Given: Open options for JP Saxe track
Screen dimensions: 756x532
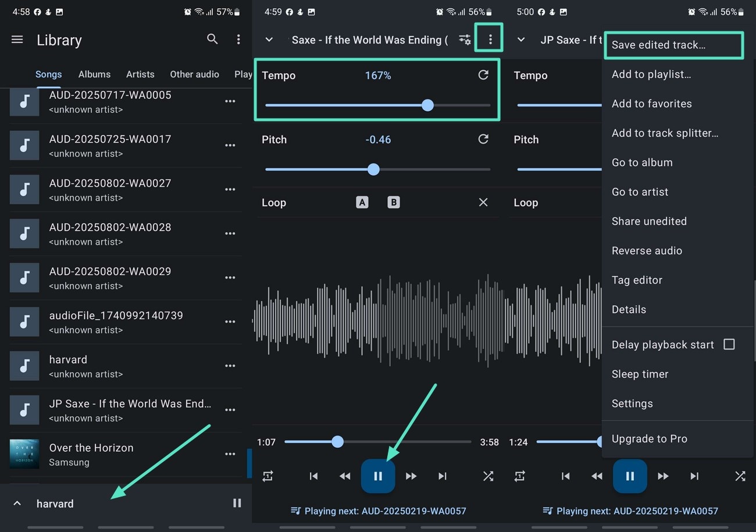Looking at the screenshot, I should (x=230, y=410).
